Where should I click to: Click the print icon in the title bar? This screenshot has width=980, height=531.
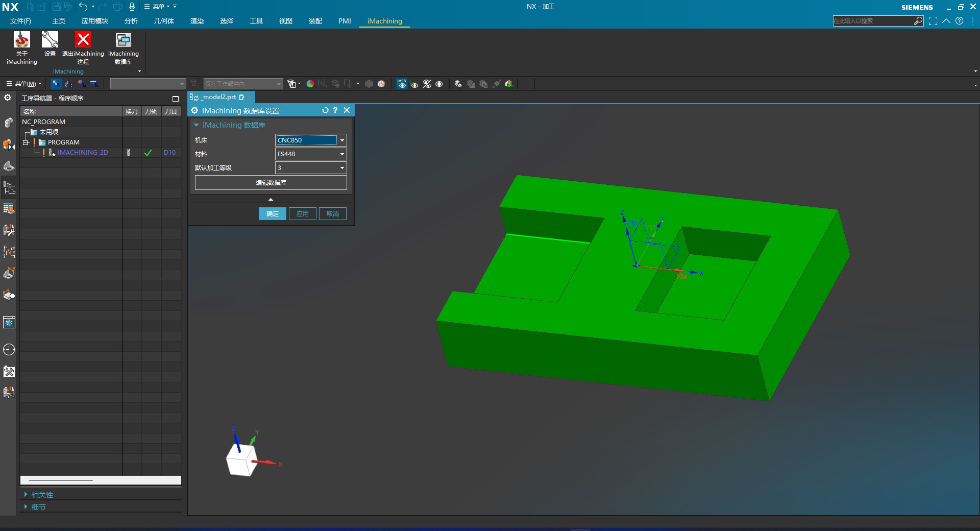(x=117, y=7)
